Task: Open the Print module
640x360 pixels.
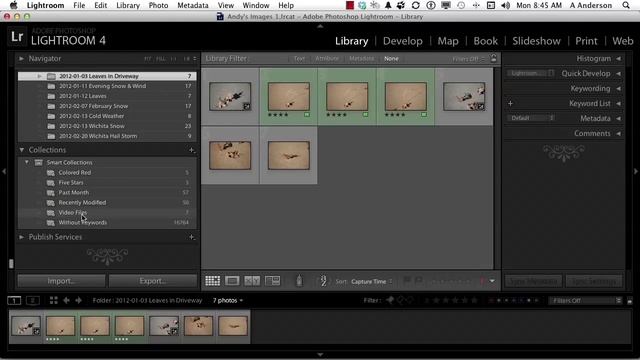Action: click(586, 41)
